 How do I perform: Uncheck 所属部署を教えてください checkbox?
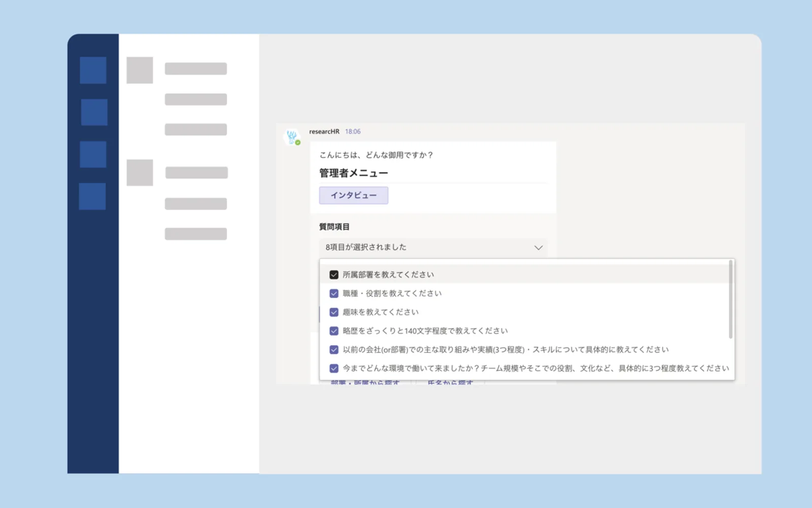pyautogui.click(x=334, y=275)
